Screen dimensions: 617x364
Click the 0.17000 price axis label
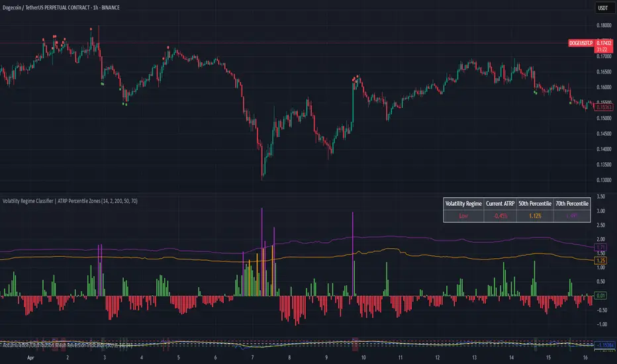604,57
